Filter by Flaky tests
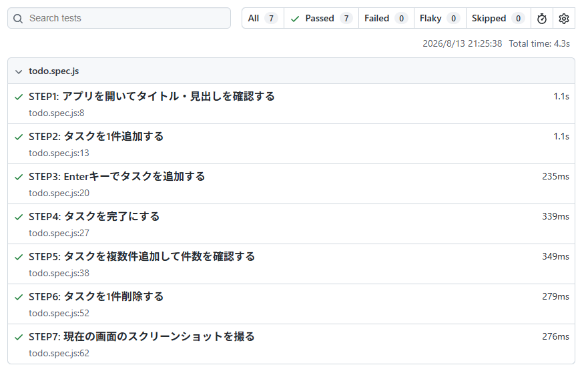The height and width of the screenshot is (381, 588). (x=440, y=19)
